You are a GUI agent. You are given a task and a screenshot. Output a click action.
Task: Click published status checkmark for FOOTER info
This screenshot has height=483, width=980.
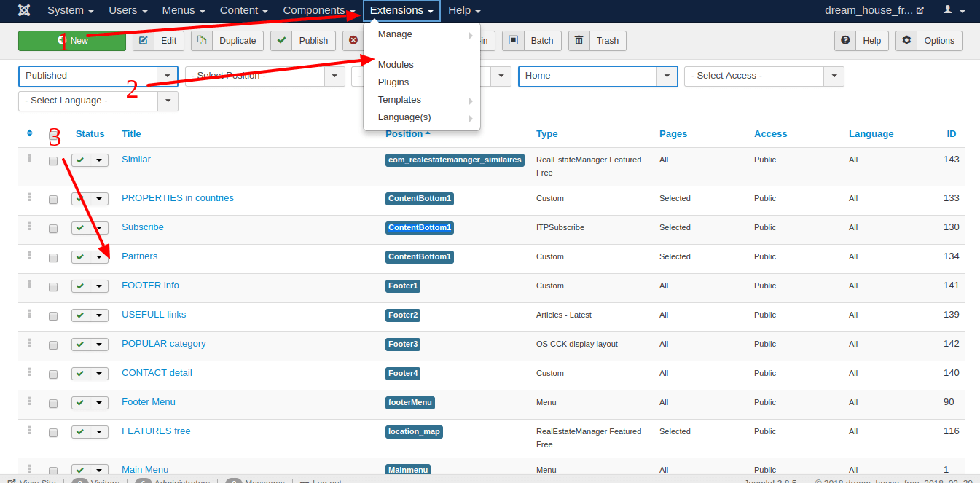tap(81, 286)
